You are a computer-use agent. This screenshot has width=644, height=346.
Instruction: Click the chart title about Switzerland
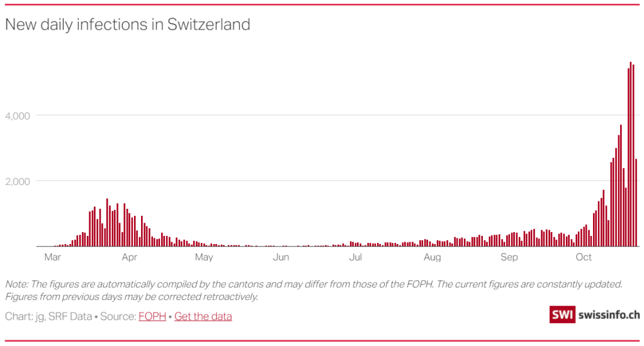[128, 25]
